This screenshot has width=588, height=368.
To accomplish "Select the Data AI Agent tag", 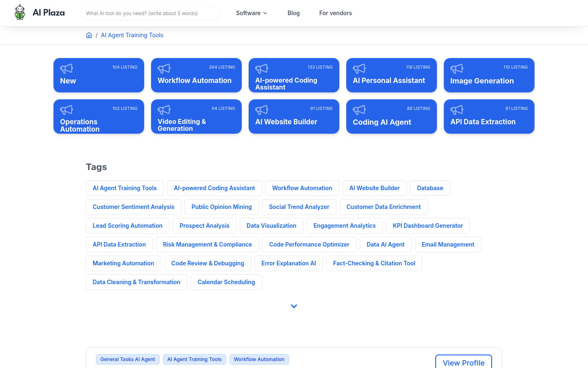I will click(x=385, y=245).
